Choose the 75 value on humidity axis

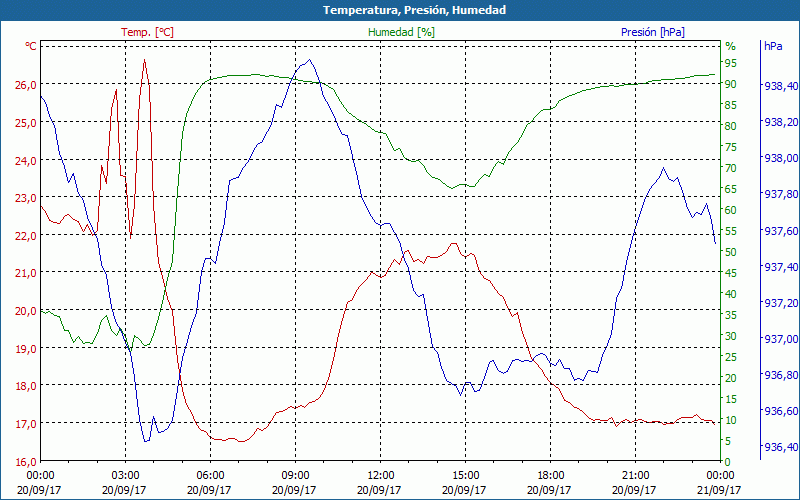tap(731, 147)
